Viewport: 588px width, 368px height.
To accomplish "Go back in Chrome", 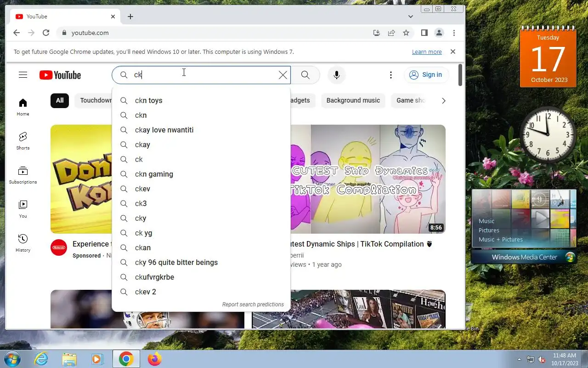I will (x=17, y=33).
